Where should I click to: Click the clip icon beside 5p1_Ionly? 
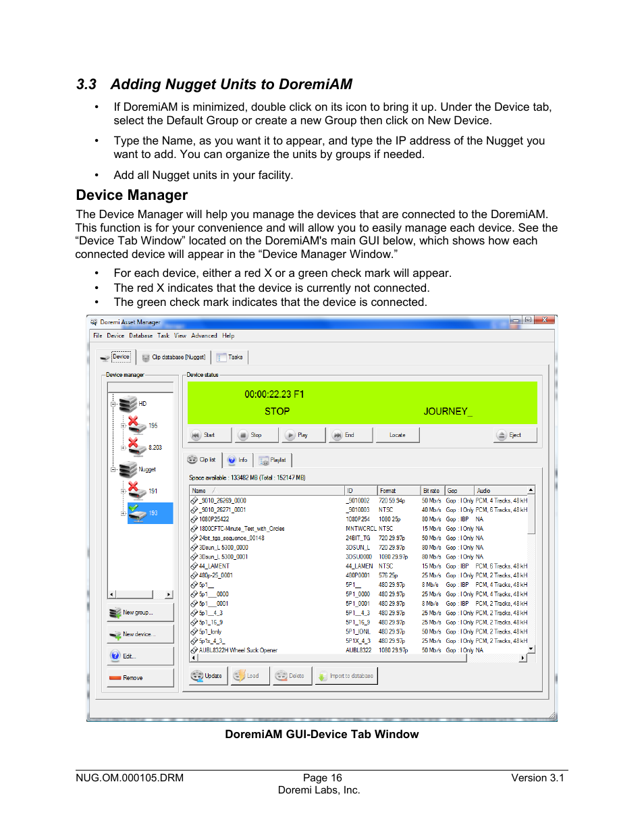[194, 632]
